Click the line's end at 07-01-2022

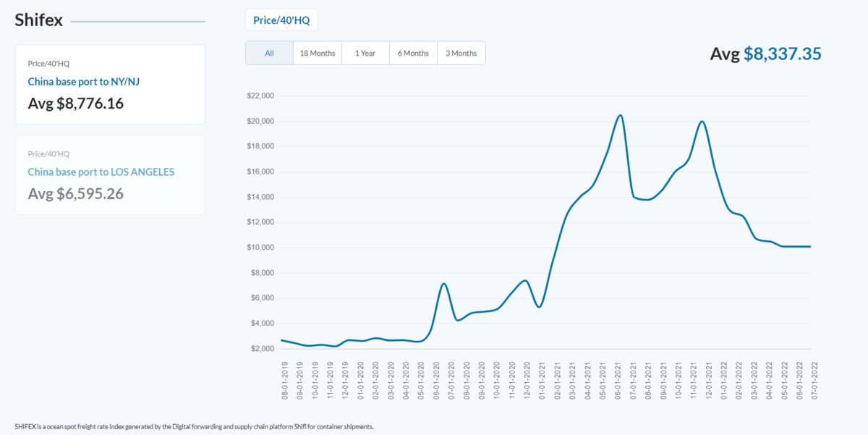(810, 247)
